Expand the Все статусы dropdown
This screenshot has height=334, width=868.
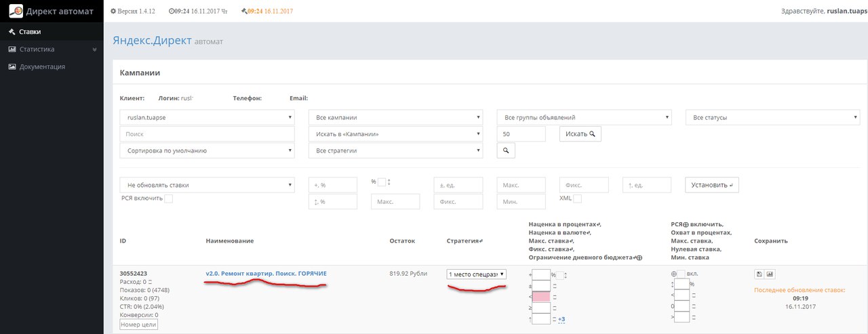(x=772, y=117)
